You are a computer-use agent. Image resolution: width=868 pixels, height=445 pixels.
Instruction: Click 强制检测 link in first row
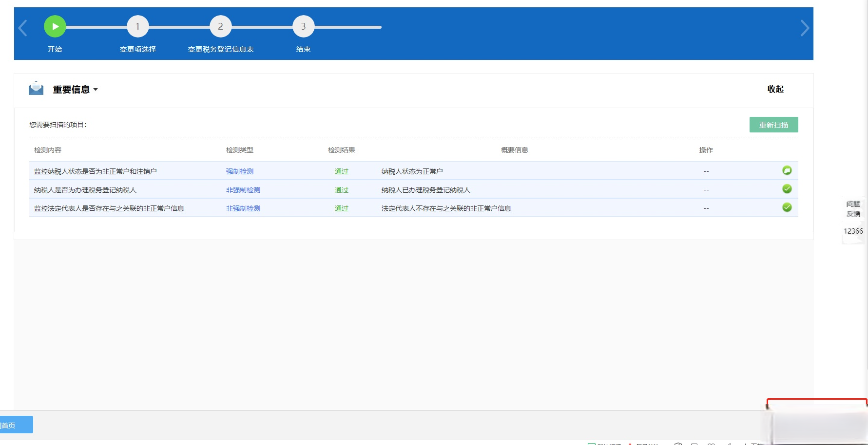click(239, 171)
